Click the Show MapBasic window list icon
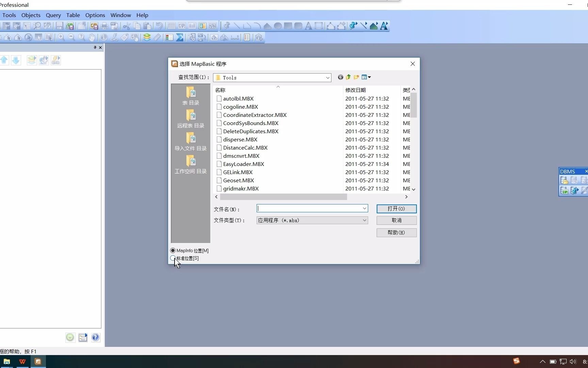Screen dimensions: 588x368 tap(247, 37)
